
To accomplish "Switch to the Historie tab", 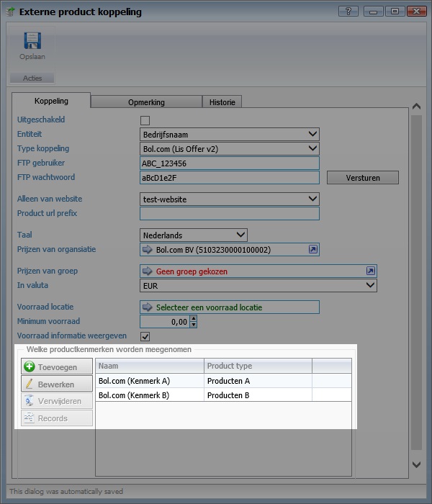I will [222, 102].
